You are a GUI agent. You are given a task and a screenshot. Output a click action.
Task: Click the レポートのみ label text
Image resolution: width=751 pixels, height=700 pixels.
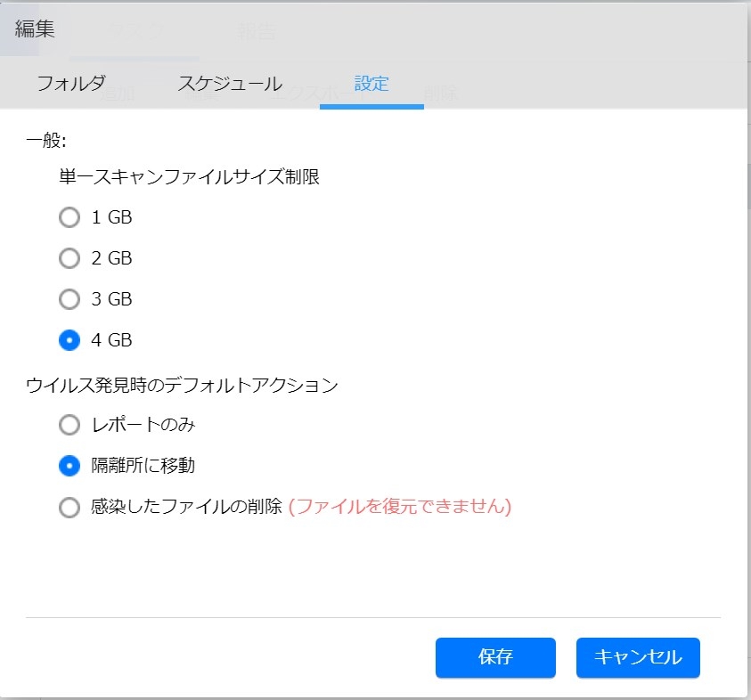(x=143, y=425)
